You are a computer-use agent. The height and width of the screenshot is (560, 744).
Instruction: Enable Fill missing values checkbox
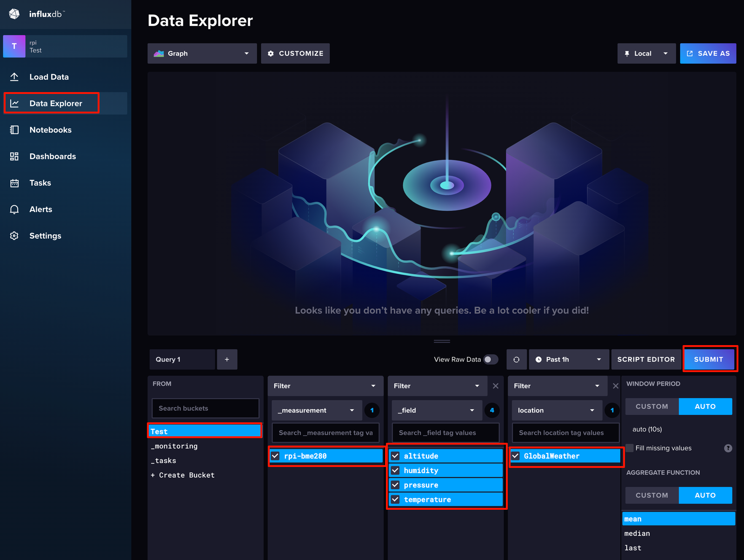630,448
